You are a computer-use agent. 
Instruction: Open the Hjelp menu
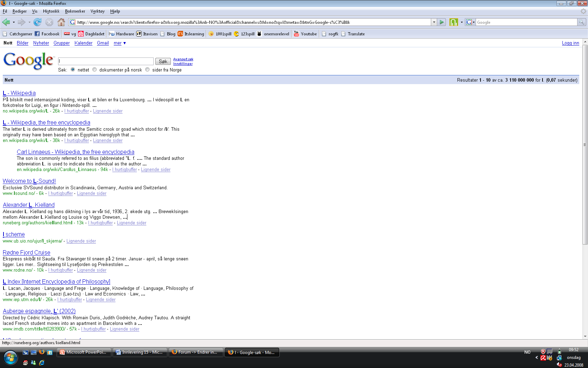click(115, 11)
